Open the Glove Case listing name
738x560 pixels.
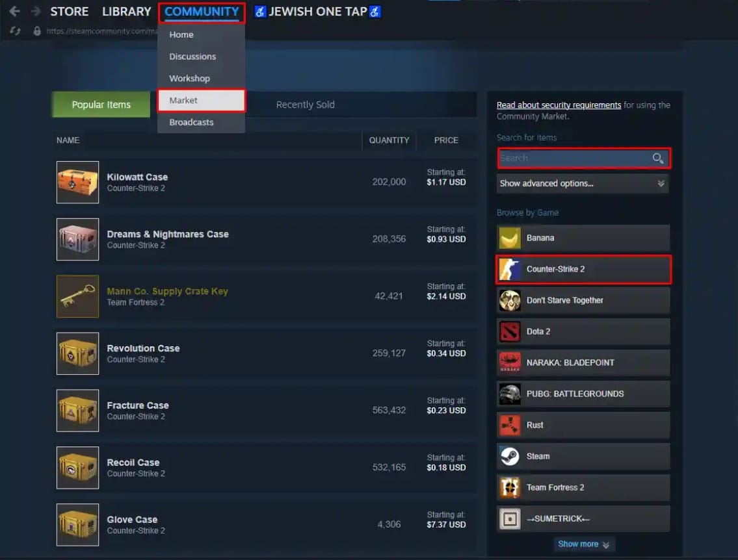tap(132, 520)
